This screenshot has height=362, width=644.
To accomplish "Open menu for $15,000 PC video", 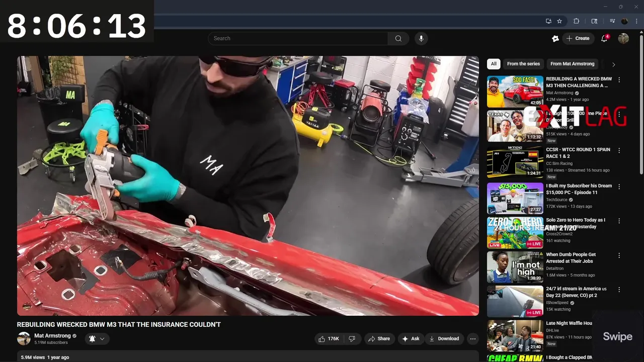I will tap(619, 187).
